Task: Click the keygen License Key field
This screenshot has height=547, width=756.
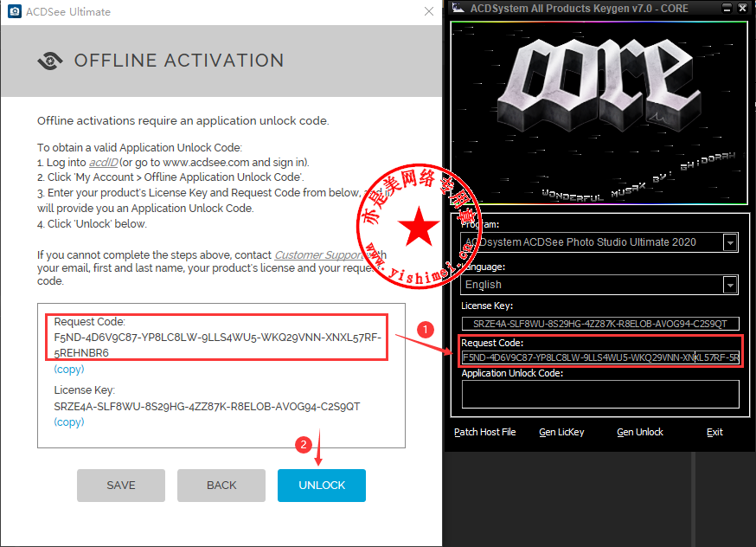Action: (x=600, y=324)
